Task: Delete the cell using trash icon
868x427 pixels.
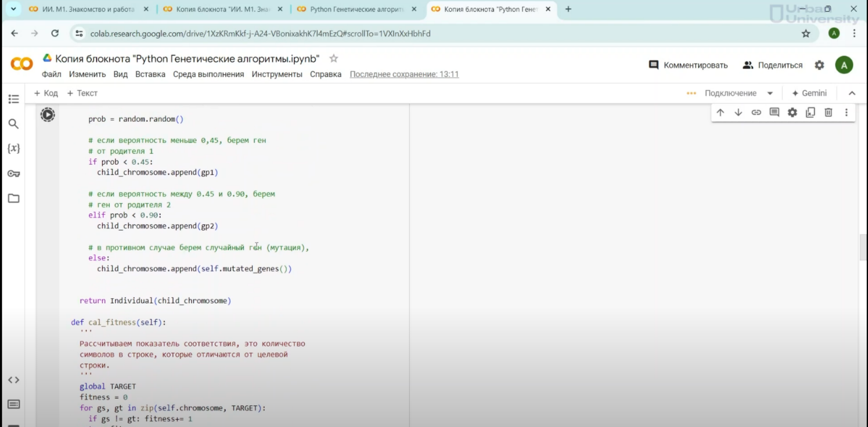Action: coord(828,113)
